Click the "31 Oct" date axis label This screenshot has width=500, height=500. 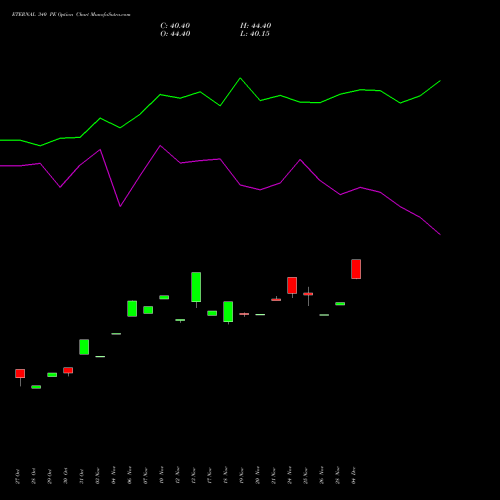click(x=82, y=476)
